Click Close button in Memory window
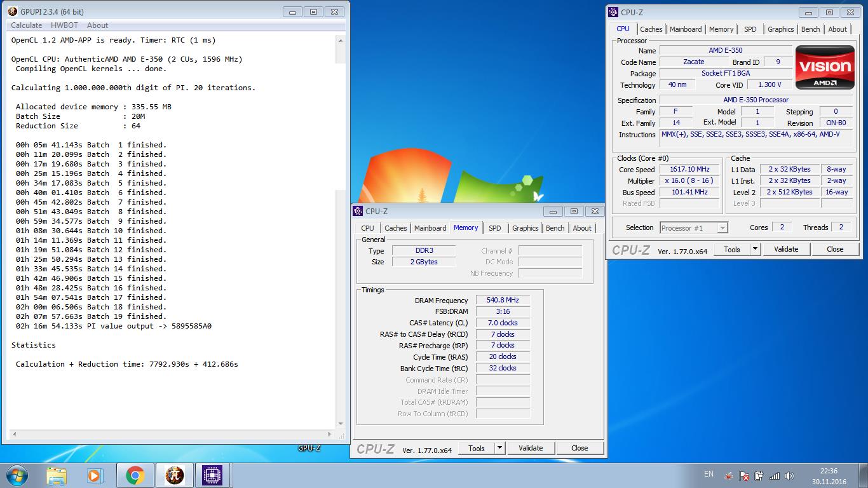 coord(580,448)
